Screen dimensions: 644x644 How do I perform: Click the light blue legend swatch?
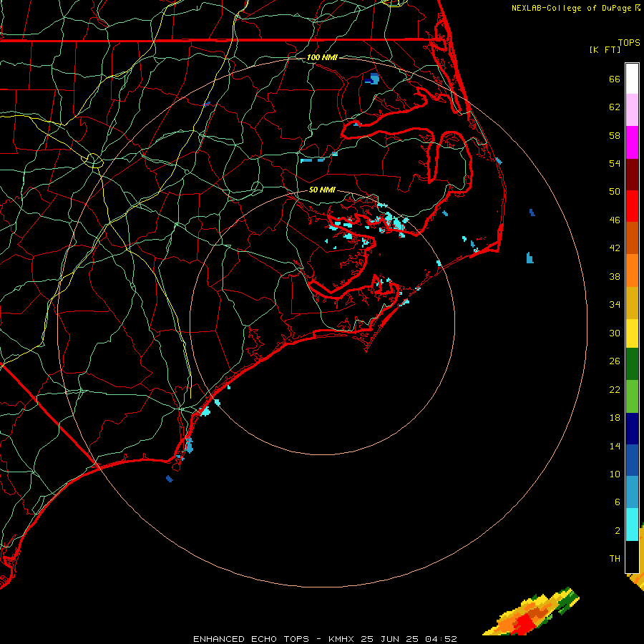(x=632, y=492)
